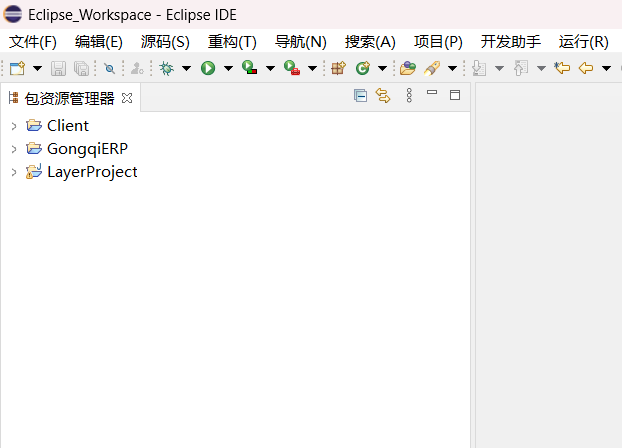Image resolution: width=622 pixels, height=448 pixels.
Task: Click the New Java Class icon
Action: pyautogui.click(x=362, y=68)
